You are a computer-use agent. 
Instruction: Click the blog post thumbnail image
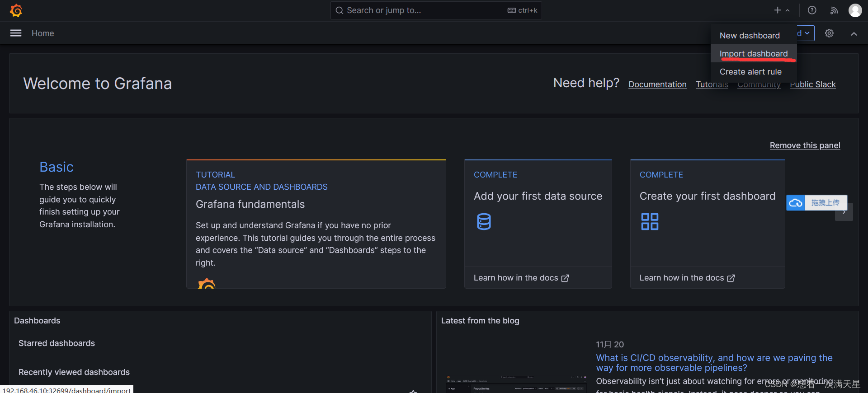(516, 384)
